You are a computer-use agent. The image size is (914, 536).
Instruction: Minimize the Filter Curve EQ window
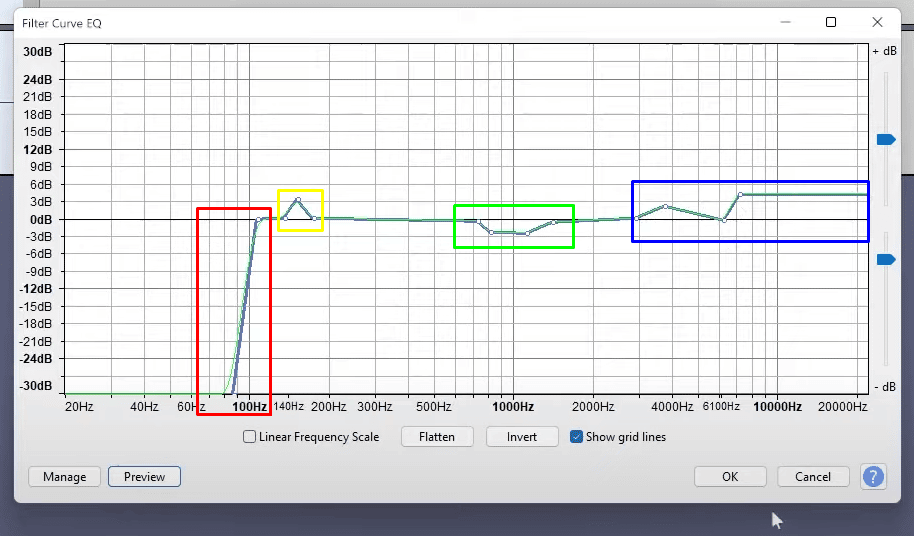[785, 22]
